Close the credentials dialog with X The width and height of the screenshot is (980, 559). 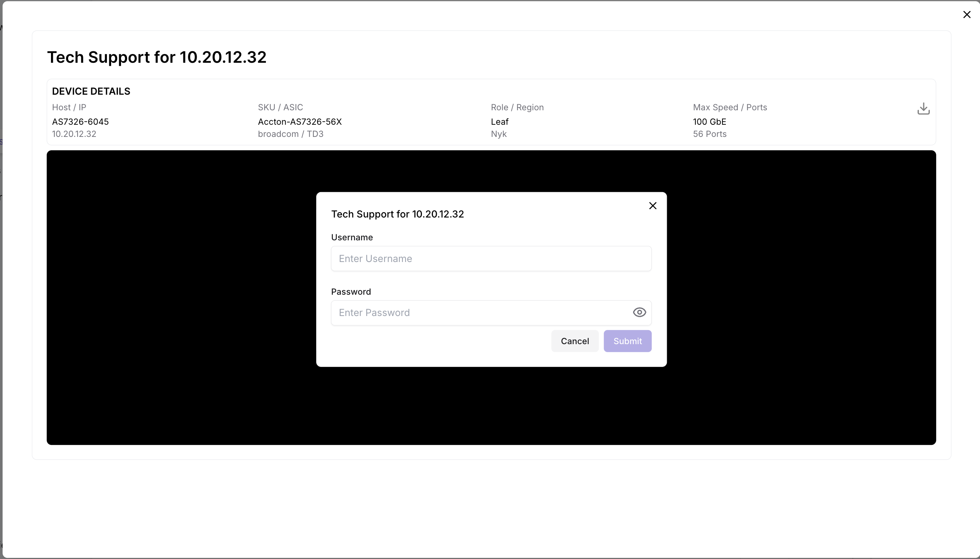[652, 206]
